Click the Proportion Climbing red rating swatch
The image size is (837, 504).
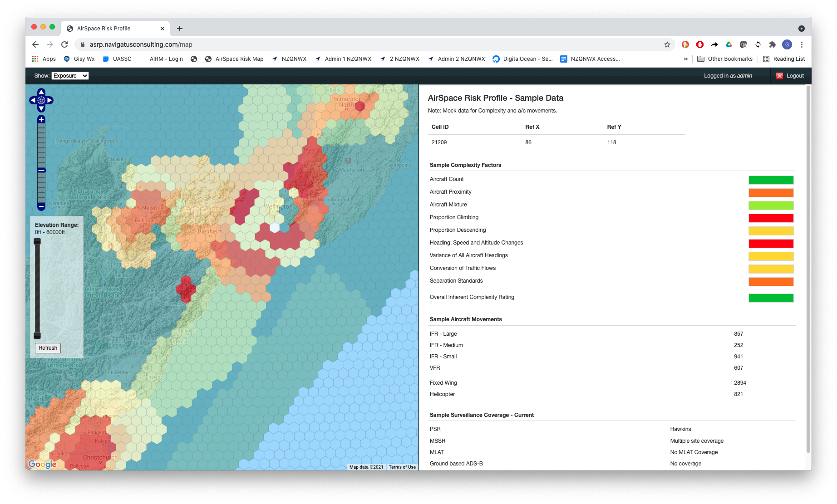771,218
